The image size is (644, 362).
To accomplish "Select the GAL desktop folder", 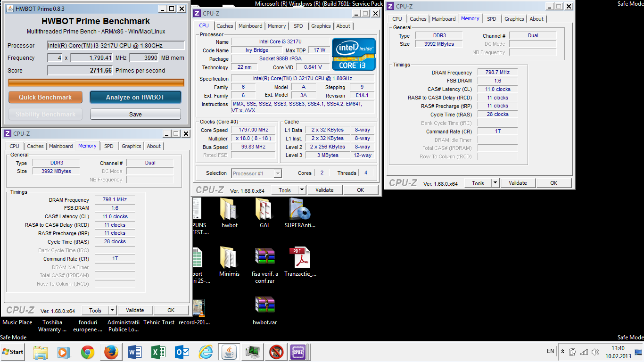I will click(265, 213).
